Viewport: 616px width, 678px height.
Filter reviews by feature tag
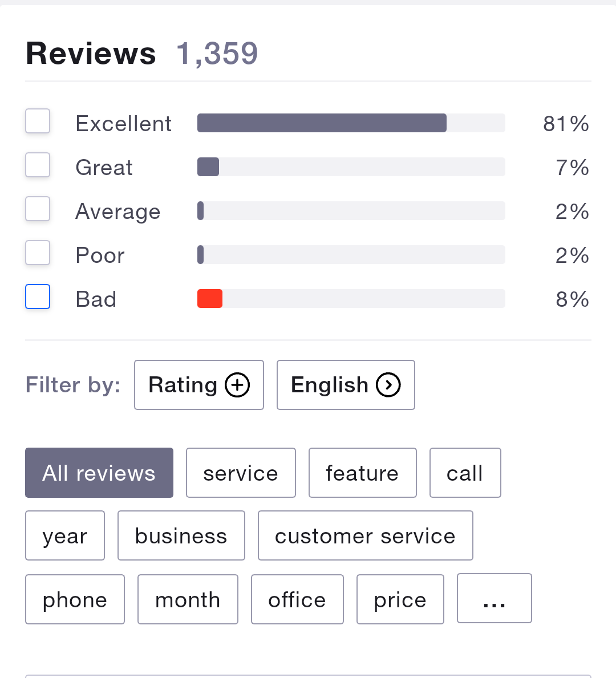[362, 473]
